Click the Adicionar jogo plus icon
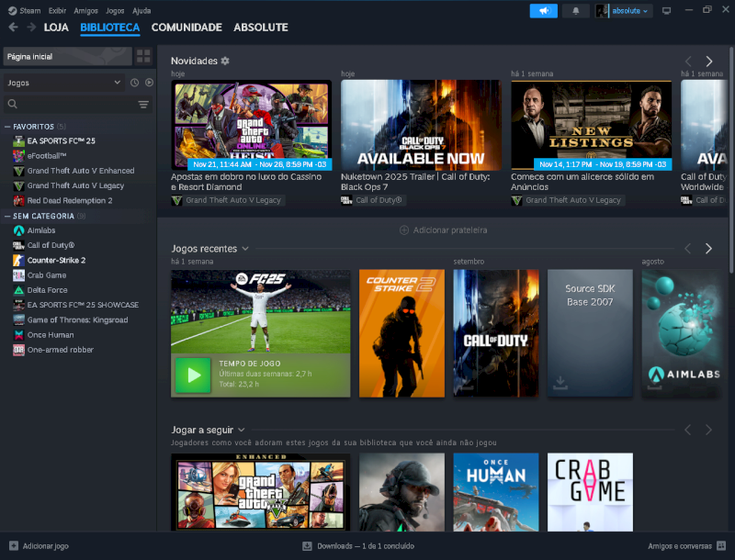Image resolution: width=735 pixels, height=560 pixels. (x=14, y=546)
